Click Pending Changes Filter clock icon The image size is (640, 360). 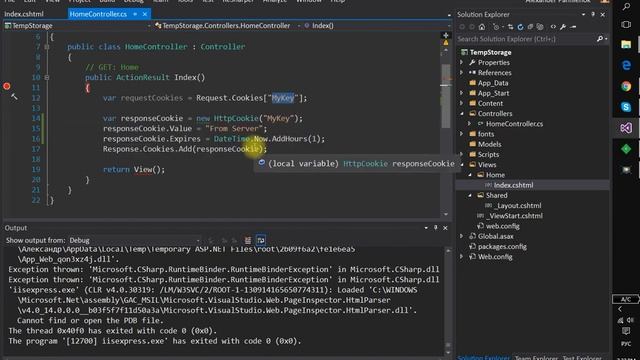(496, 27)
